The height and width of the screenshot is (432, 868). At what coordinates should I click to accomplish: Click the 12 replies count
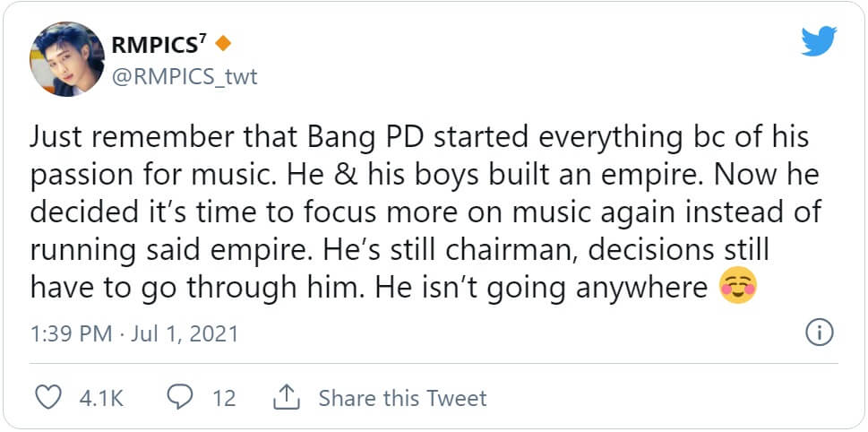coord(224,398)
